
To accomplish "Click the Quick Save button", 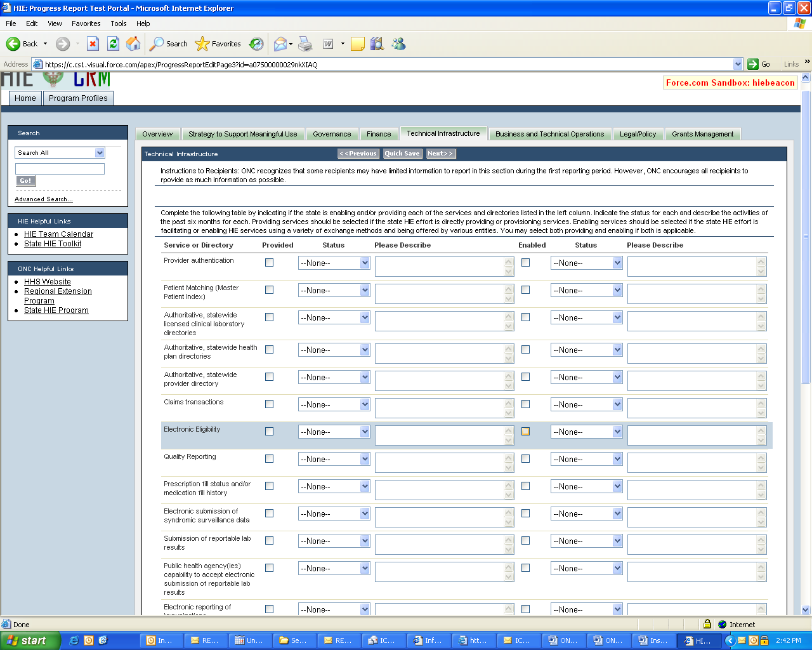I will coord(402,154).
